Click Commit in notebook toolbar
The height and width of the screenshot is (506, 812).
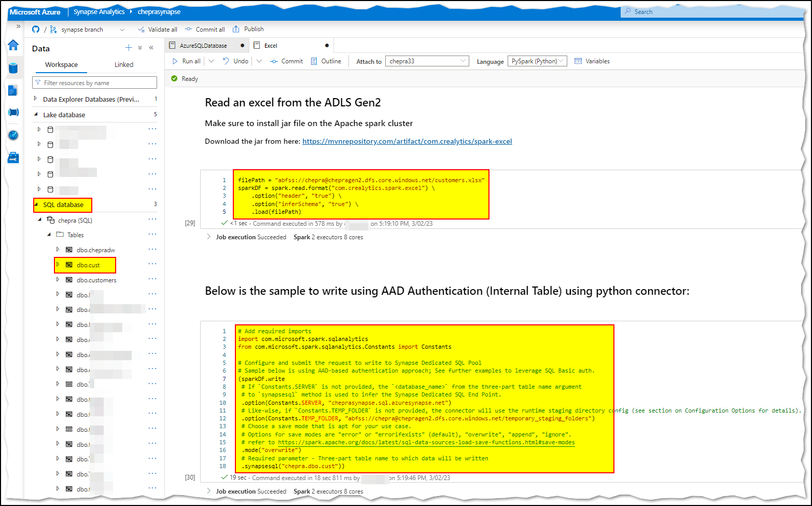point(287,61)
